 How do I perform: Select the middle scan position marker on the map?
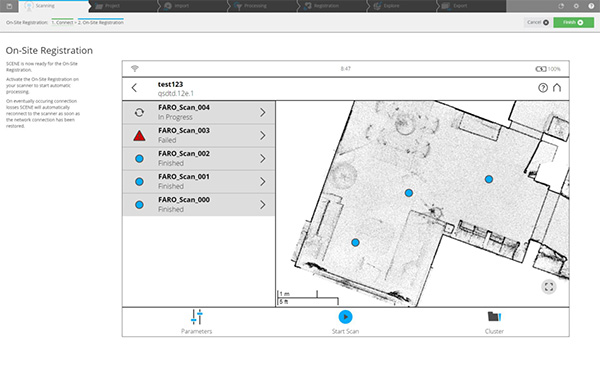pos(409,193)
